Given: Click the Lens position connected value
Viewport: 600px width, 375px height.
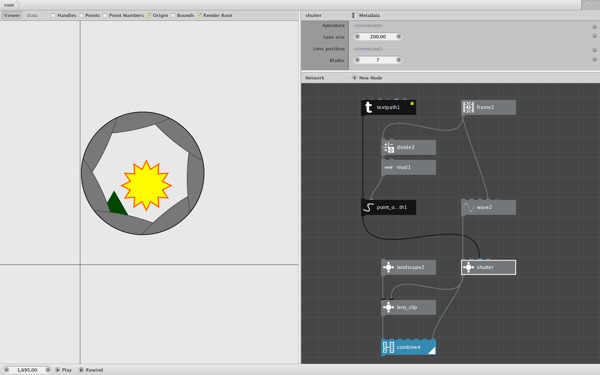Looking at the screenshot, I should [368, 49].
